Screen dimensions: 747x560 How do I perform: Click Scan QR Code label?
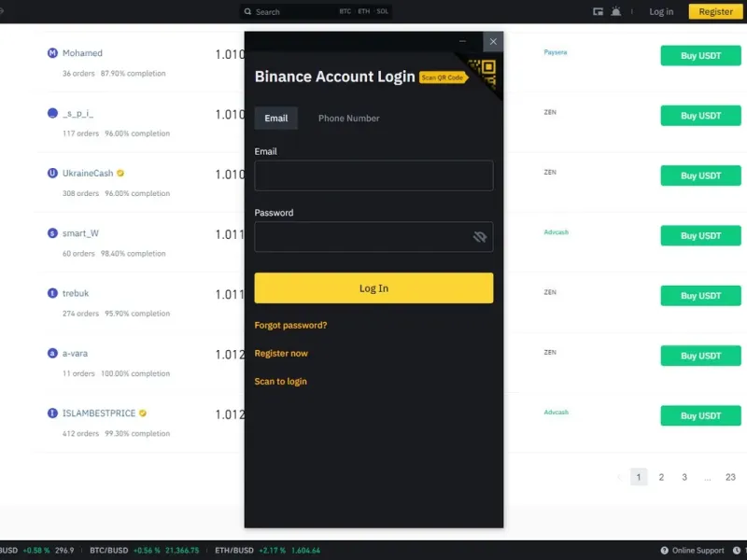coord(443,77)
